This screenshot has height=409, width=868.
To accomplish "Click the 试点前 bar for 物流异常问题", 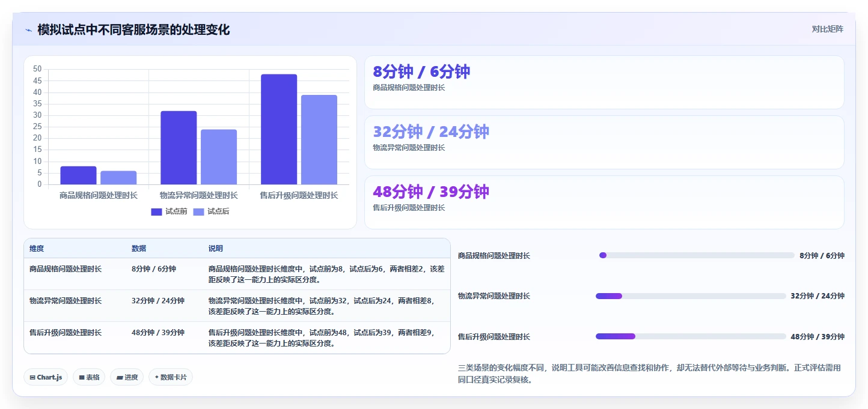I will point(179,148).
